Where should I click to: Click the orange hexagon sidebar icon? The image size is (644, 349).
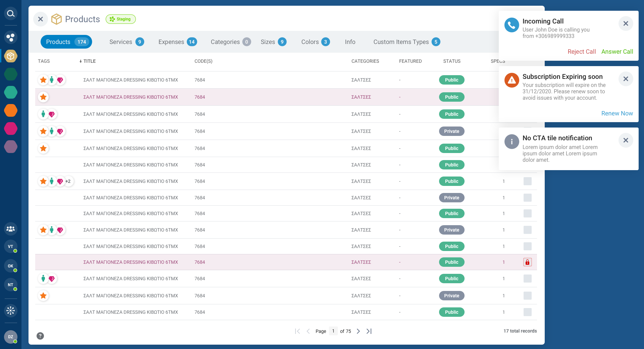click(11, 110)
